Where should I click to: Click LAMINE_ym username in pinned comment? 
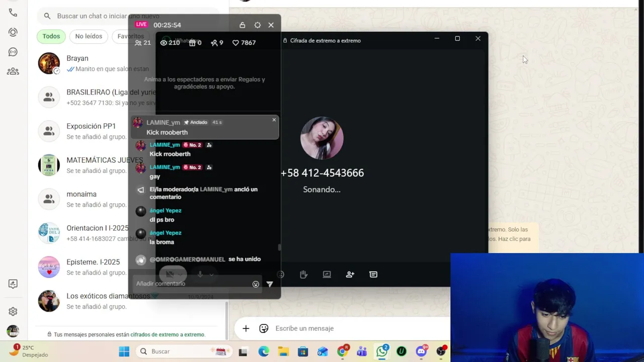click(x=163, y=123)
